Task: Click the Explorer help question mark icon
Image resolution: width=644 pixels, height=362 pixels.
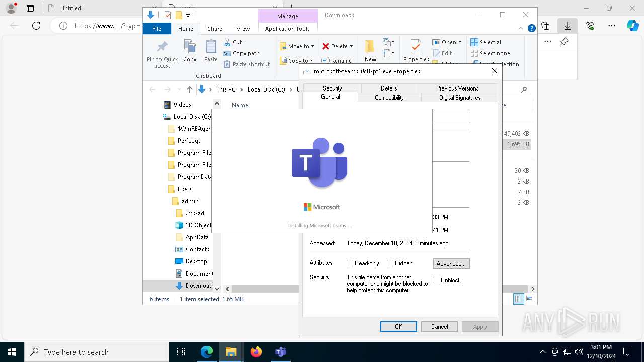Action: coord(531,29)
